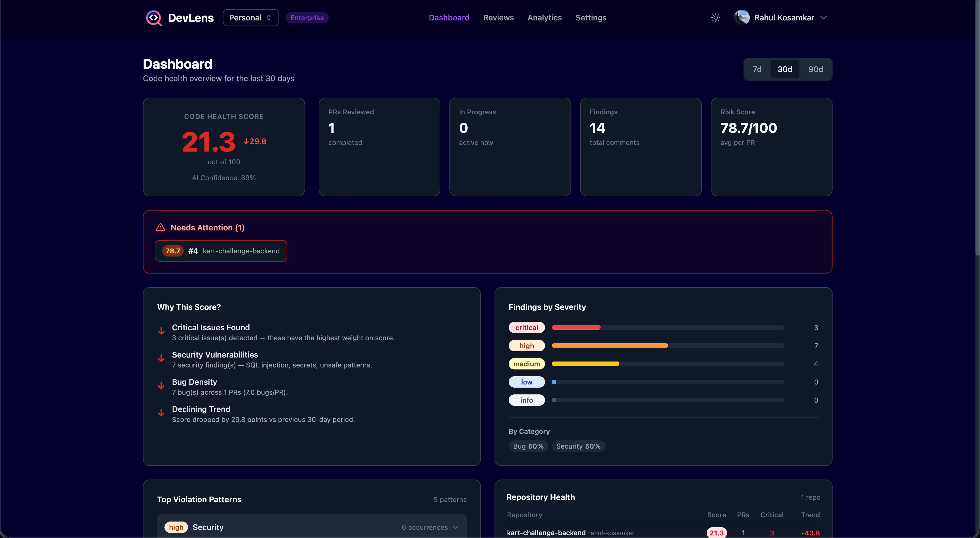Click the Enterprise plan badge
The image size is (980, 538).
point(307,18)
